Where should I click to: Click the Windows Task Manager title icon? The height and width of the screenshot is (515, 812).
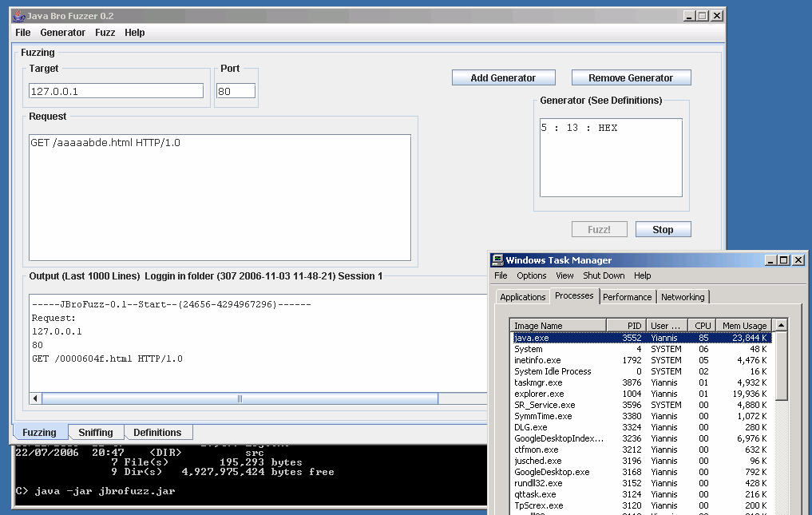coord(497,259)
